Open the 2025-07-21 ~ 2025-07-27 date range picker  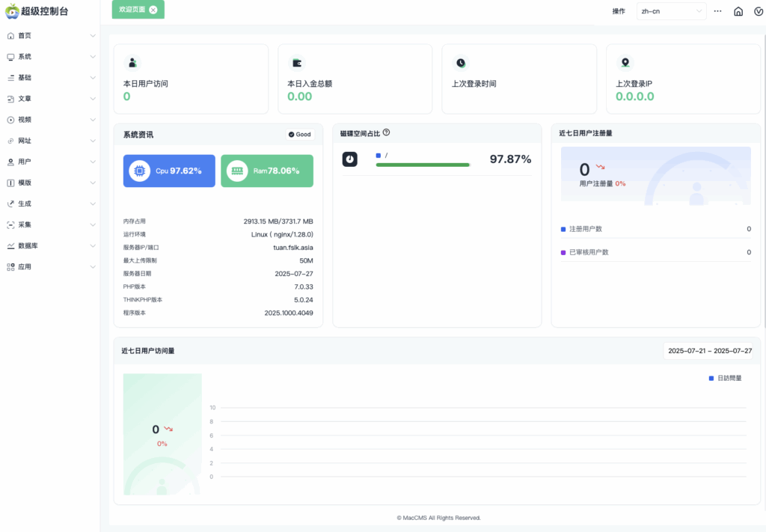pos(709,351)
